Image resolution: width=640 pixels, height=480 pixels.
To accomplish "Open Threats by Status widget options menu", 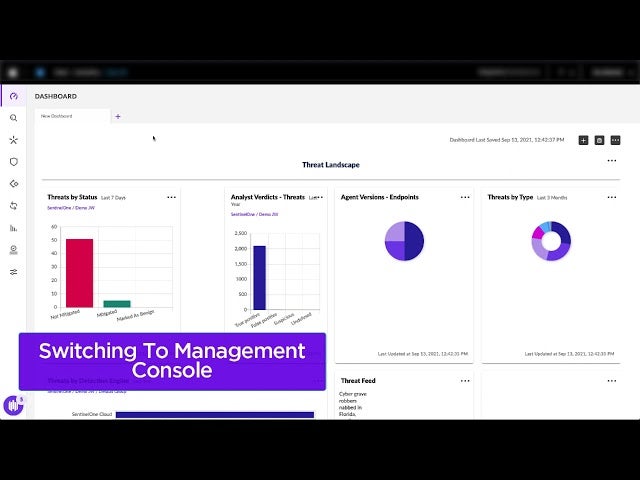I will coord(171,197).
